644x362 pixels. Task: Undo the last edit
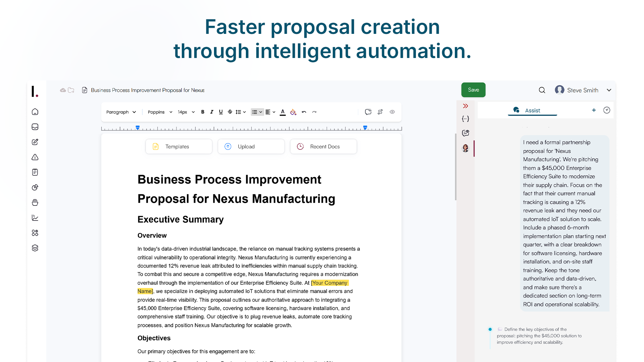(x=304, y=112)
